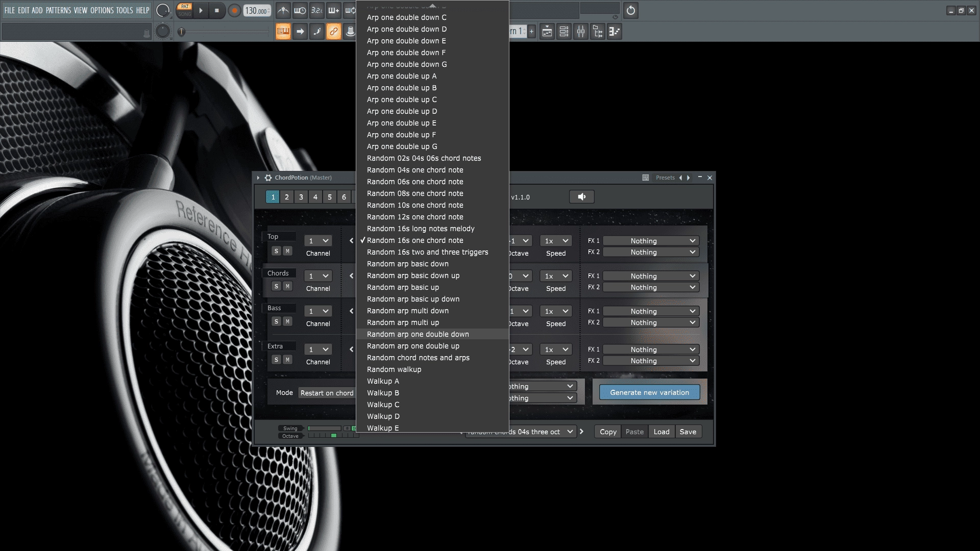Switch to PAT mode in transport
Screen dimensions: 980x551
[x=185, y=7]
